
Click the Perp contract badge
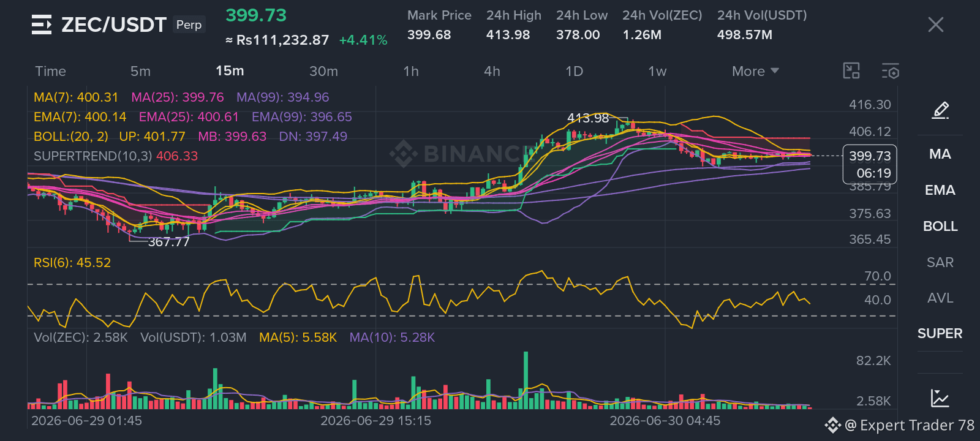coord(189,24)
